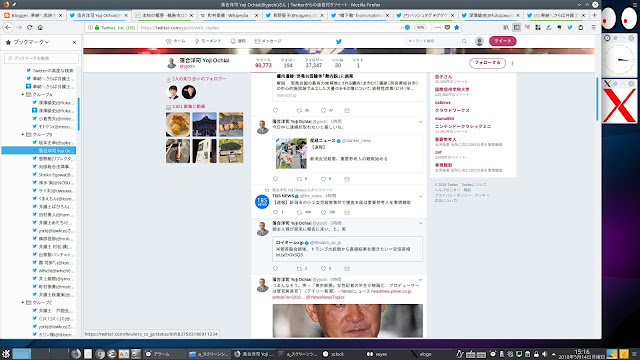Click the bookmarks sidebar scrollbar
Screen dimensions: 640x360
(x=78, y=114)
